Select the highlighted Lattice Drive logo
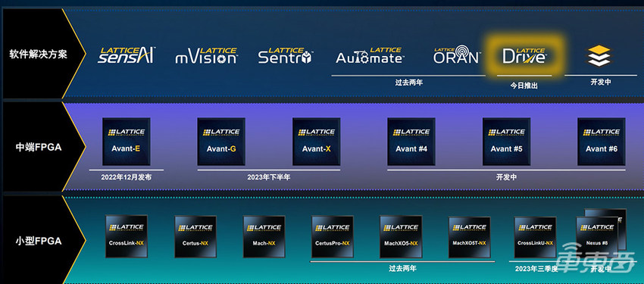 coord(524,55)
